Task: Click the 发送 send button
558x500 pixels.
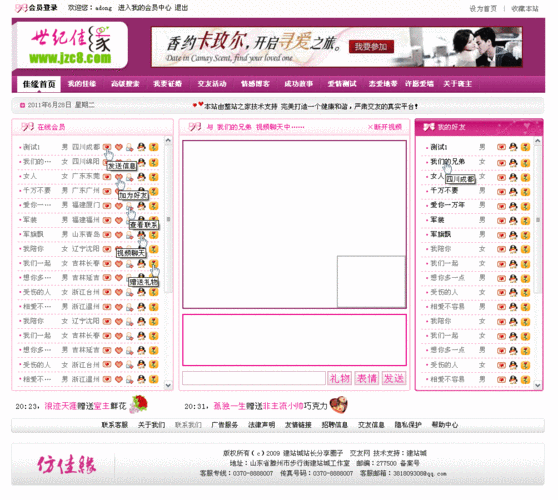Action: pyautogui.click(x=394, y=378)
